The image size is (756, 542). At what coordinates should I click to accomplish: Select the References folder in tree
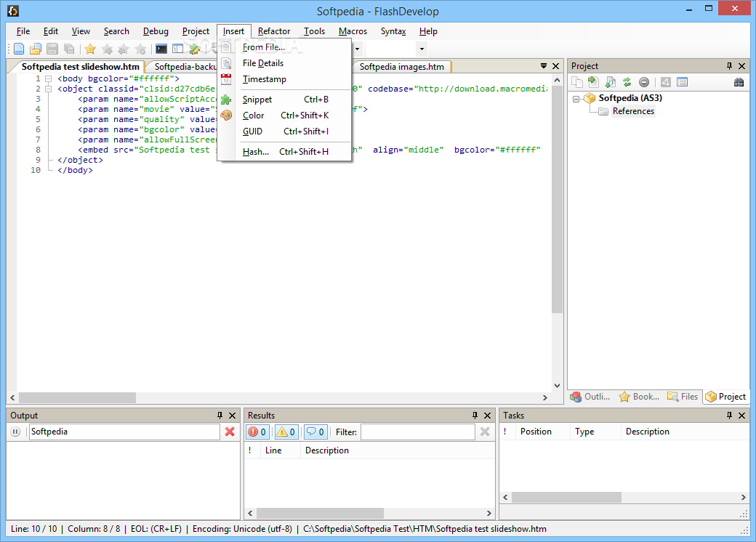[633, 111]
